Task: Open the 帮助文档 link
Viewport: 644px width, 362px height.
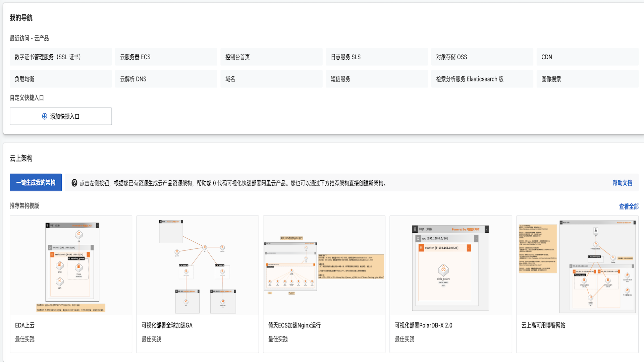Action: (622, 183)
